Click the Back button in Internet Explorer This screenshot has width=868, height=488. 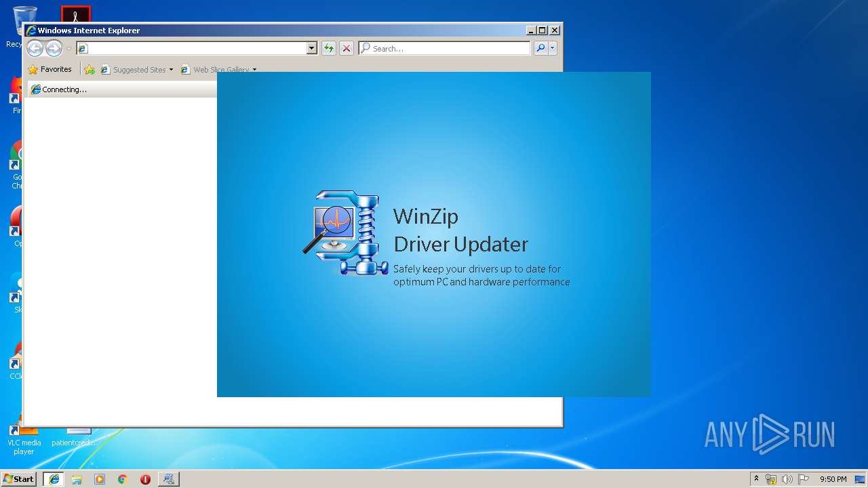tap(35, 48)
